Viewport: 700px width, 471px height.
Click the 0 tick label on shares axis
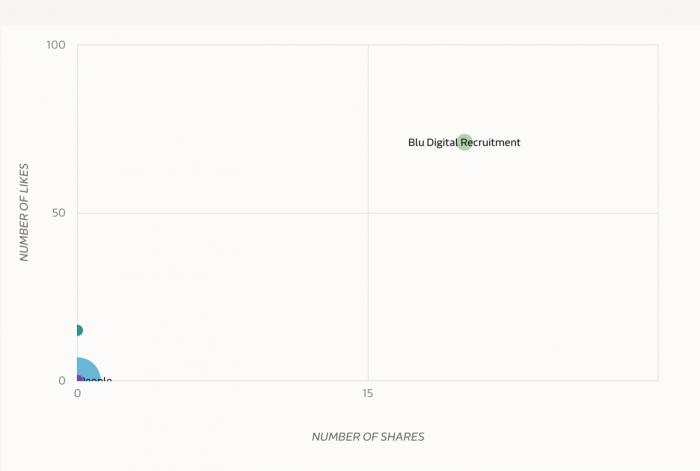77,394
